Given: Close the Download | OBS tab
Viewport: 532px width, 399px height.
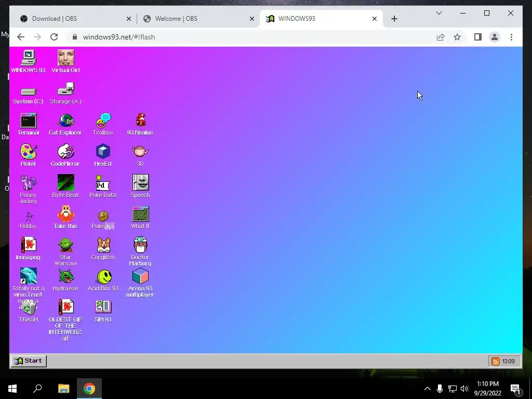Looking at the screenshot, I should tap(129, 19).
